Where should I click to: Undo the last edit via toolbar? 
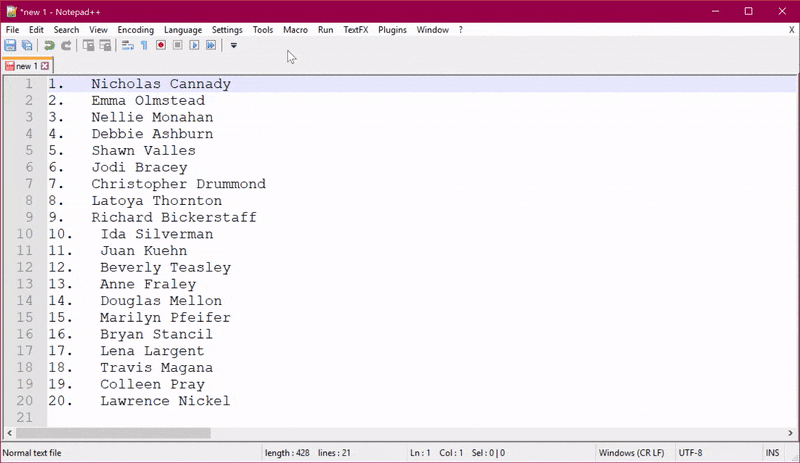[49, 46]
